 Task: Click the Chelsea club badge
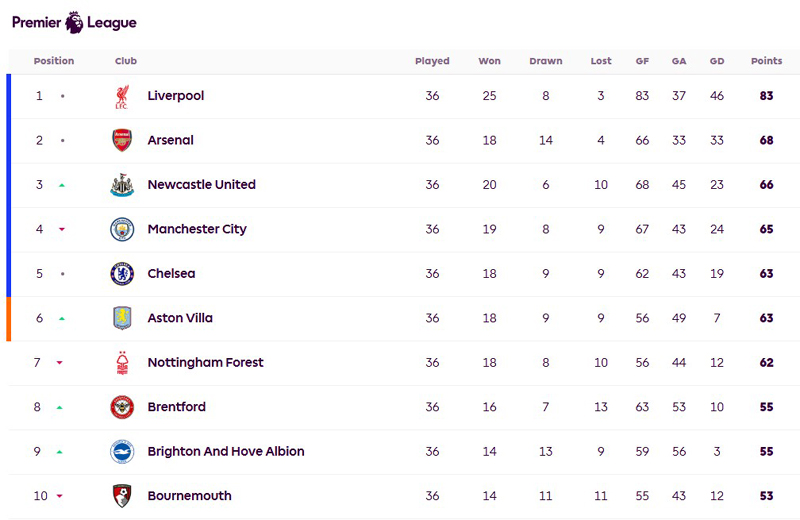point(122,274)
